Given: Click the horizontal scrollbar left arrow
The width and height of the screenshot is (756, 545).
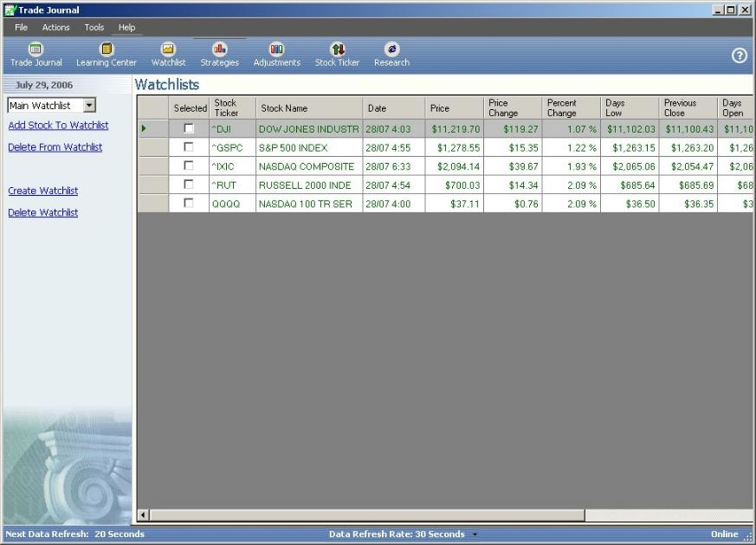Looking at the screenshot, I should (x=143, y=515).
